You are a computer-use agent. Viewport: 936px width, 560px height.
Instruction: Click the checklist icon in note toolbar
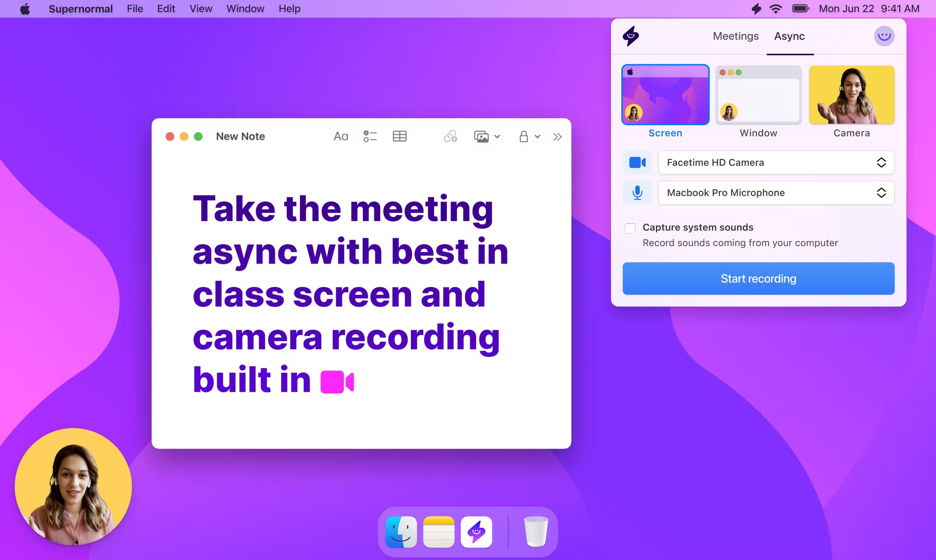pyautogui.click(x=370, y=136)
